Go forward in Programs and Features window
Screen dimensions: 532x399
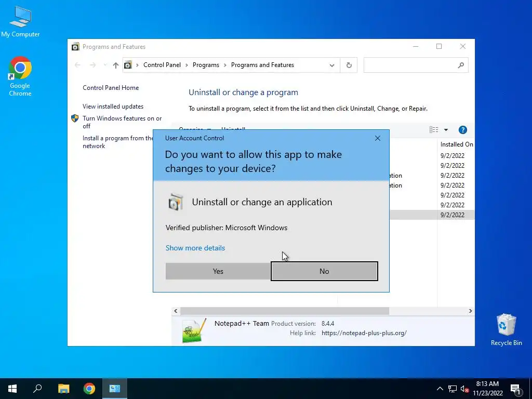(x=92, y=65)
